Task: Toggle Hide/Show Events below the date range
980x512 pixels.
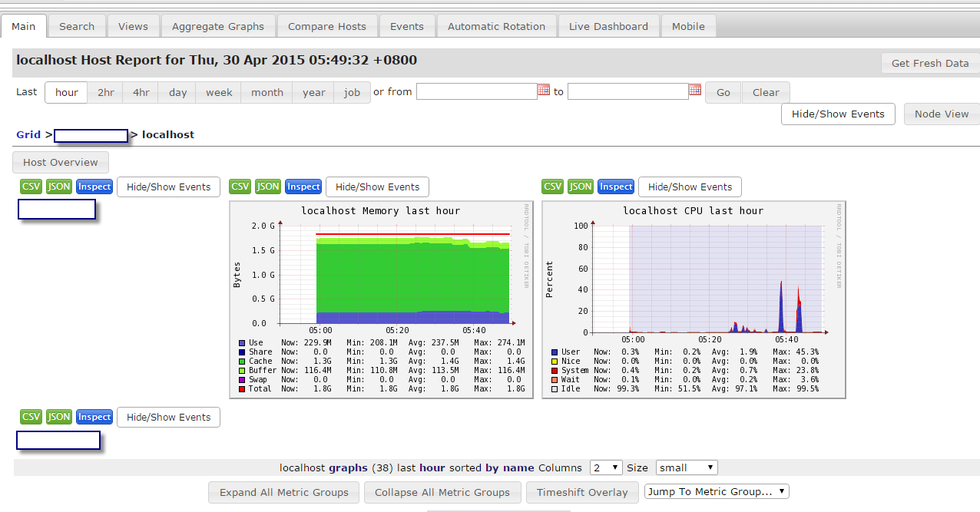Action: click(838, 114)
